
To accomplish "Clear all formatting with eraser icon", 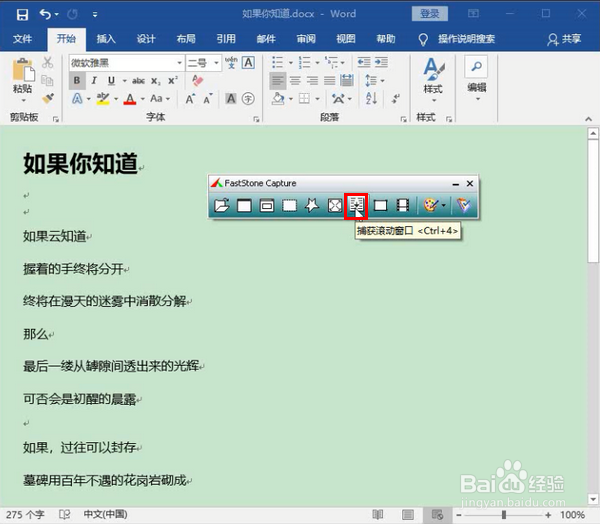I will click(197, 80).
